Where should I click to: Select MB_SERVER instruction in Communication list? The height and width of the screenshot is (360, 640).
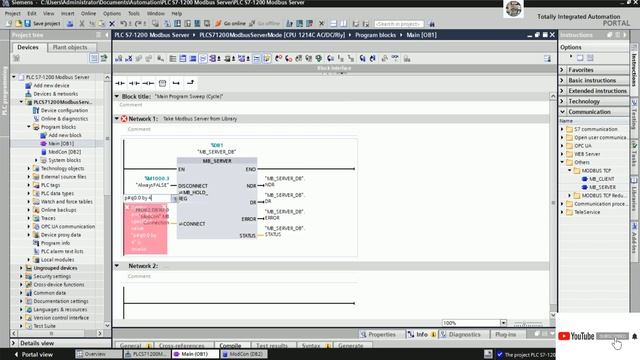598,187
